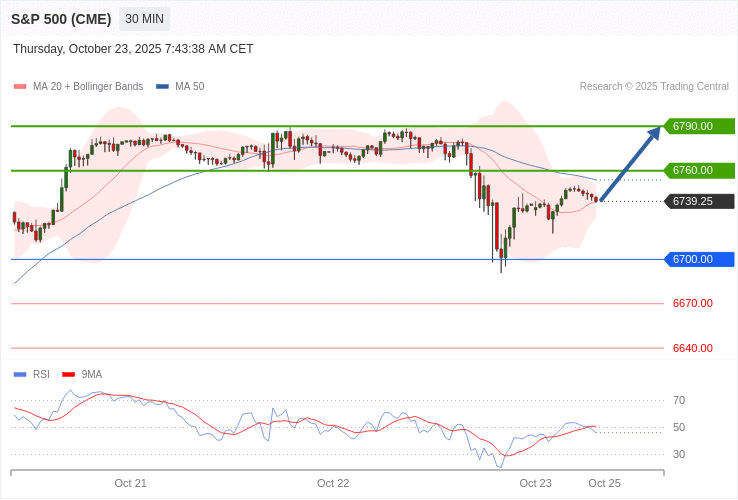Click the red 6640.00 support label
Screen dimensions: 738x500
pyautogui.click(x=692, y=348)
